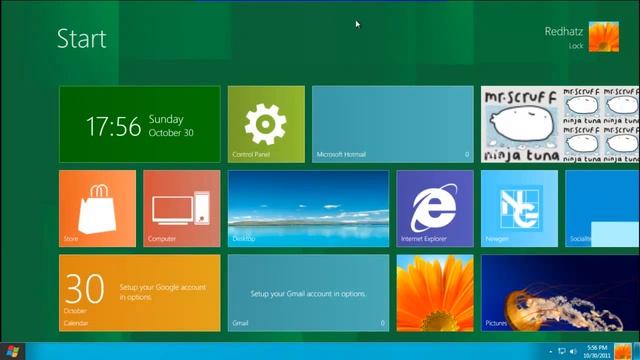Open the mr. scruff ninja tuna tile
The image size is (640, 360).
[x=560, y=124]
